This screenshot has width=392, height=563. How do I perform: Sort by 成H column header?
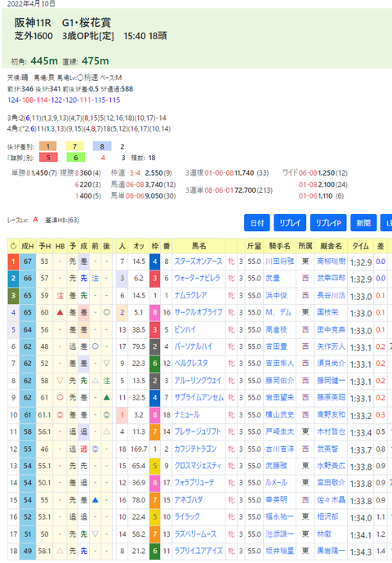(27, 246)
